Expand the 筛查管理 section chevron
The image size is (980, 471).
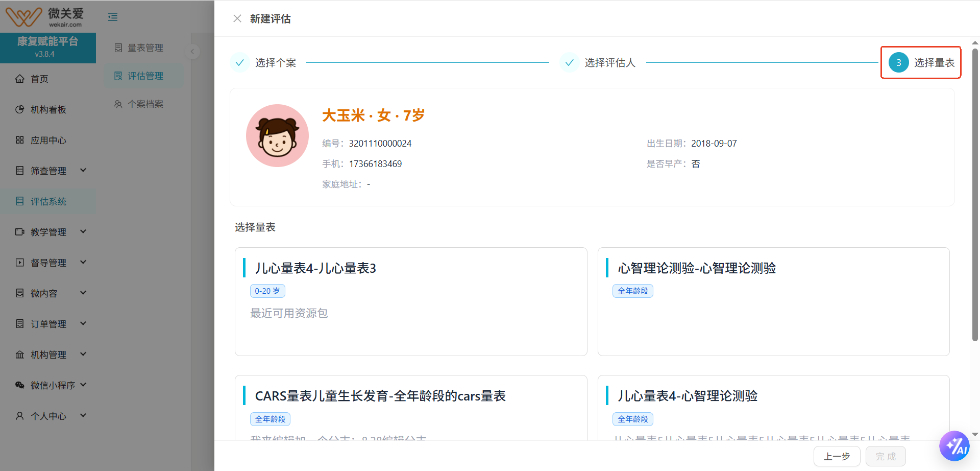click(x=83, y=170)
